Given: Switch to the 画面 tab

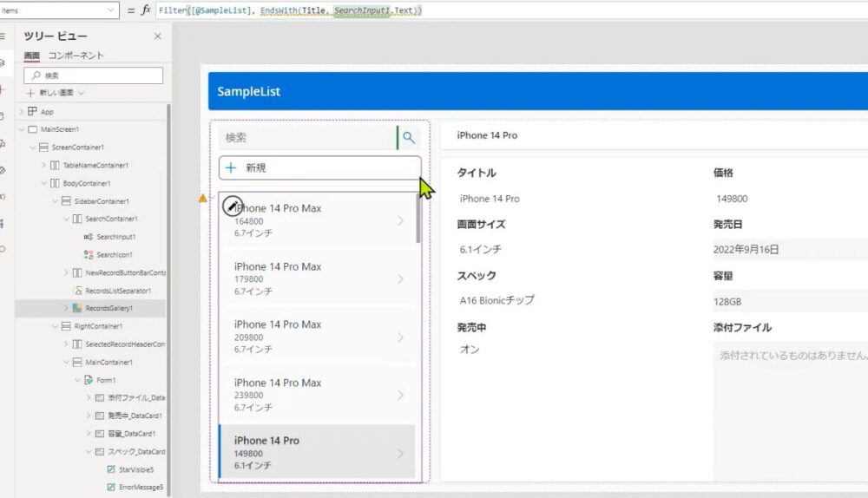Looking at the screenshot, I should [x=31, y=56].
